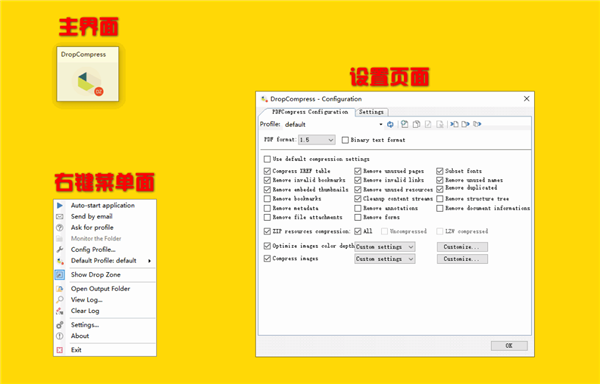Open Compress images Custom settings dropdown
The height and width of the screenshot is (384, 600).
[385, 259]
